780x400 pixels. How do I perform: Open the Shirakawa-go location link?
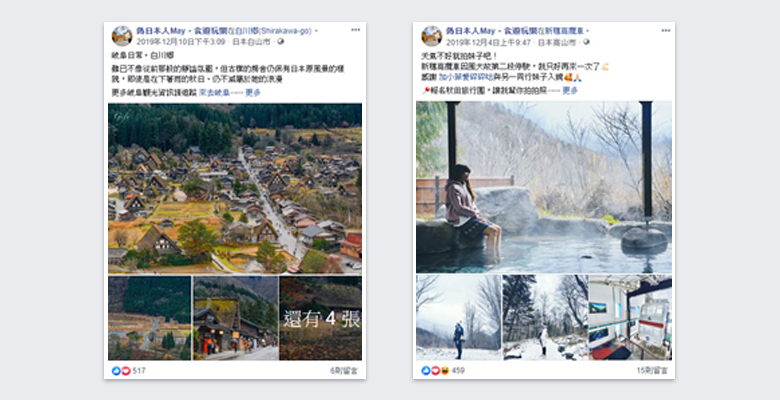[280, 31]
